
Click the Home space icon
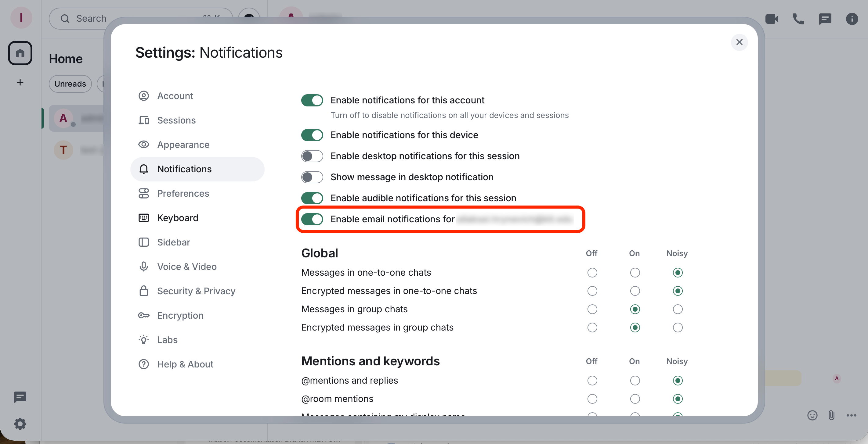pos(20,53)
